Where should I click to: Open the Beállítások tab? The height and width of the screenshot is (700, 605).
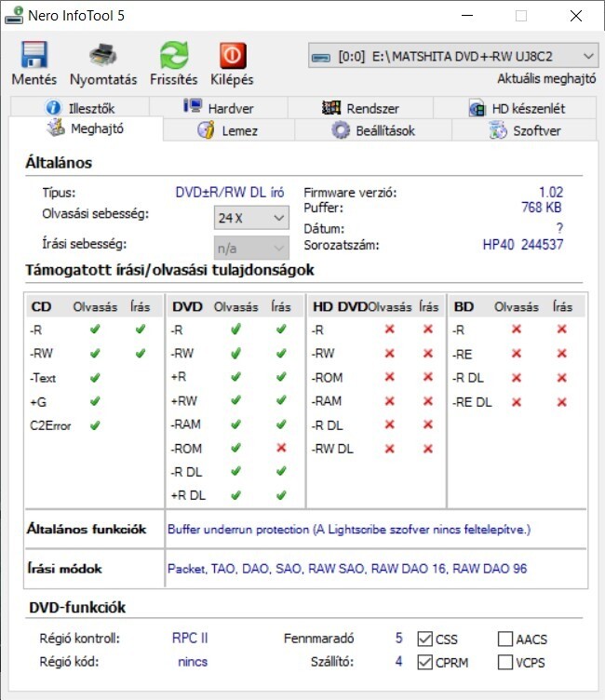pos(373,130)
